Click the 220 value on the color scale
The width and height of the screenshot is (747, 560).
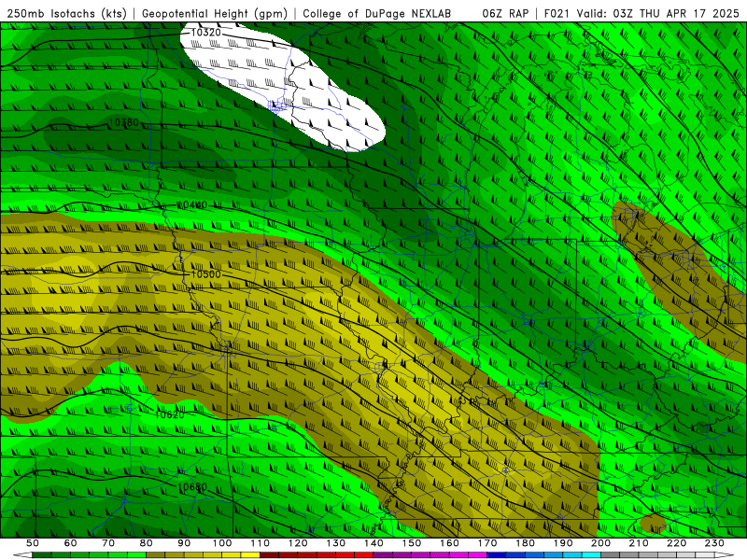click(676, 543)
